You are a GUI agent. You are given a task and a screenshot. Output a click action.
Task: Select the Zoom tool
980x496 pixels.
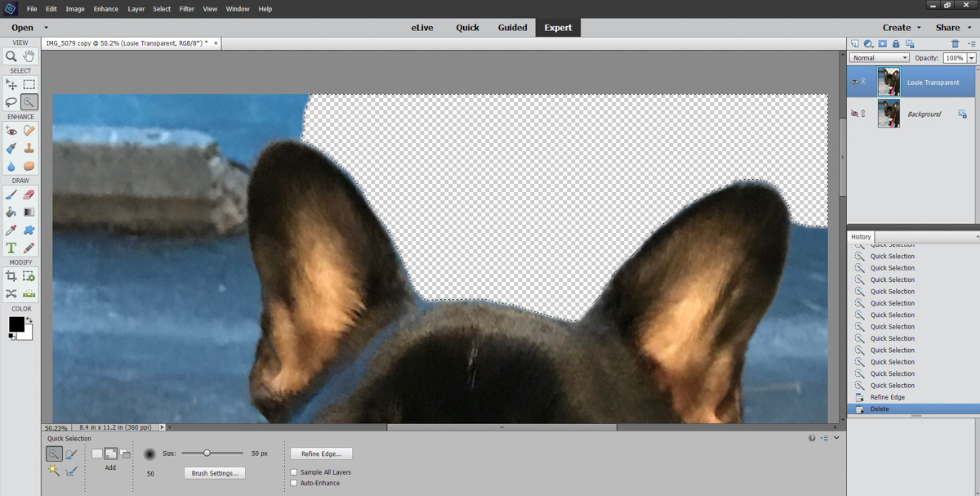[11, 56]
